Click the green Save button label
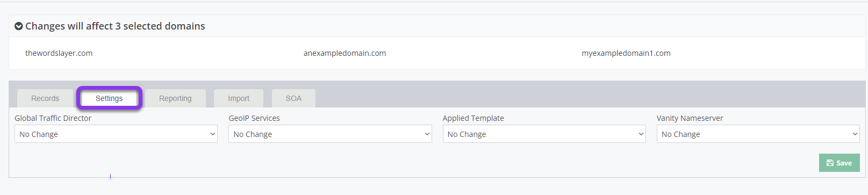868x195 pixels. click(844, 163)
